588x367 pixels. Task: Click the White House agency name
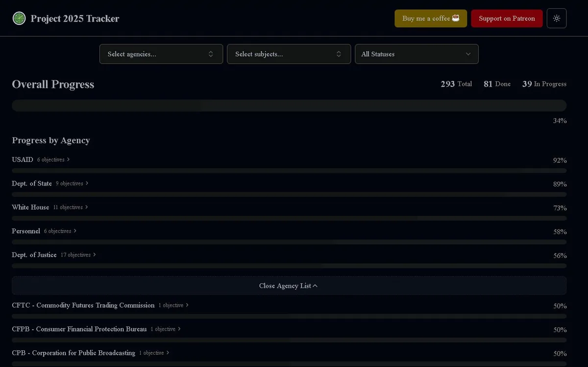pyautogui.click(x=30, y=207)
